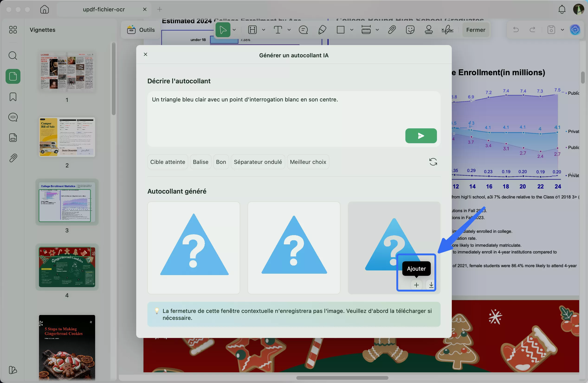Viewport: 588px width, 383px height.
Task: Refresh the suggested sticker prompts
Action: [x=433, y=162]
